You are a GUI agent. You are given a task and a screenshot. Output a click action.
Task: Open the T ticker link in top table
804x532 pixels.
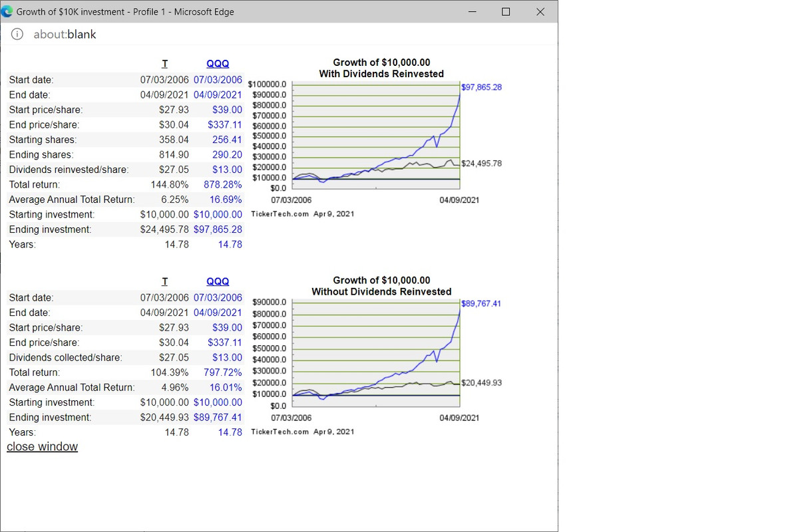coord(164,63)
